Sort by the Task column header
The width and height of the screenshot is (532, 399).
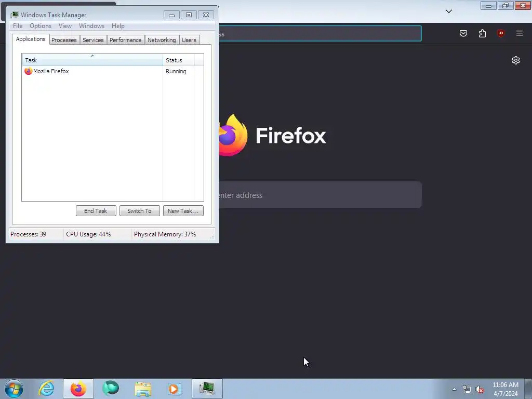(x=92, y=60)
